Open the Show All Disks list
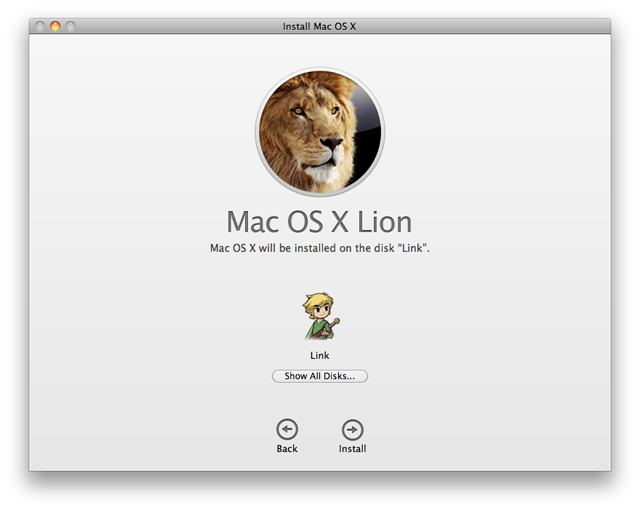 (x=320, y=376)
